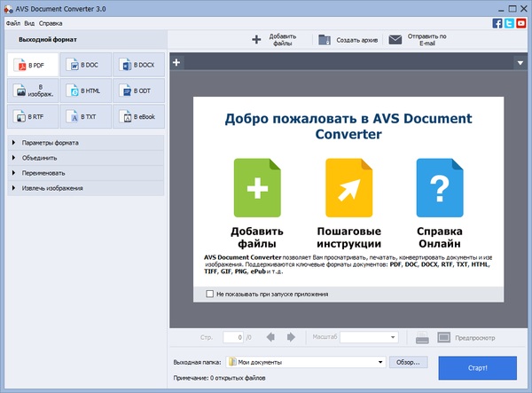The width and height of the screenshot is (532, 393).
Task: Click "Создать архив" in the toolbar
Action: (347, 40)
